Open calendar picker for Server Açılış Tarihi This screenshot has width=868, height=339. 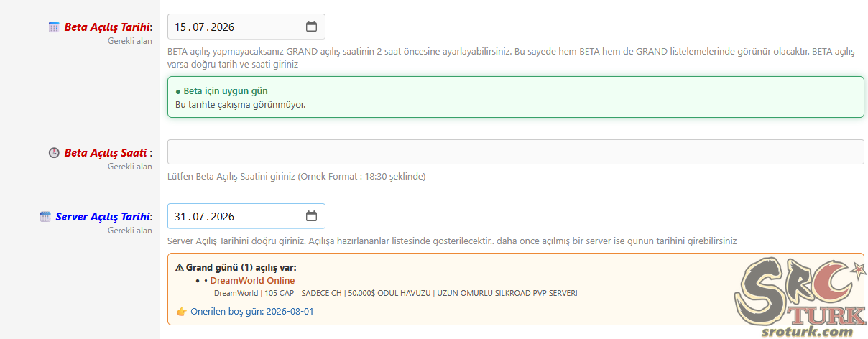click(311, 216)
